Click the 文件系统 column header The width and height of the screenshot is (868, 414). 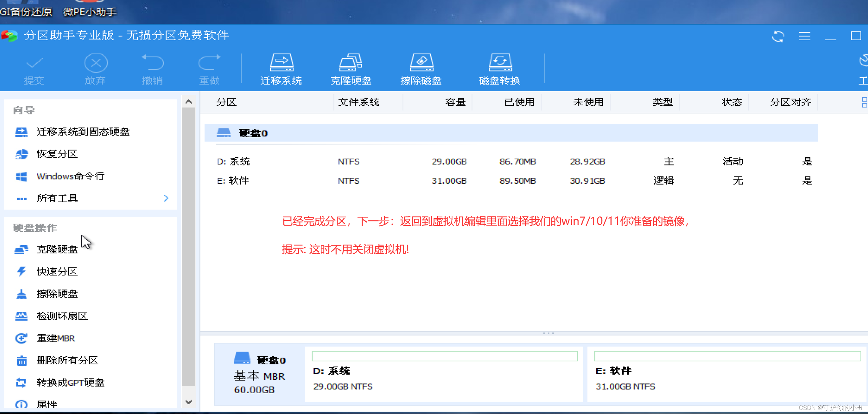[x=359, y=102]
